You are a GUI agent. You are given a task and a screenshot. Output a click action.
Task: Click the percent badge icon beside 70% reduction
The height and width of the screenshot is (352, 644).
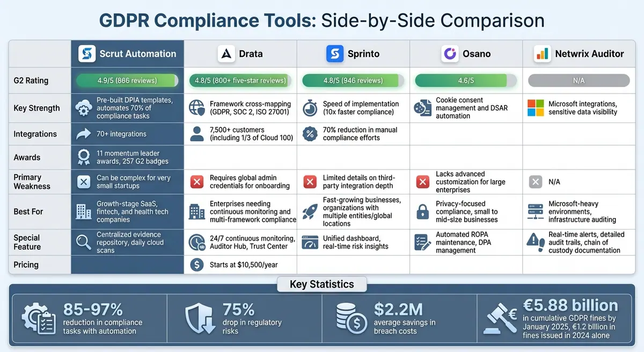click(310, 134)
